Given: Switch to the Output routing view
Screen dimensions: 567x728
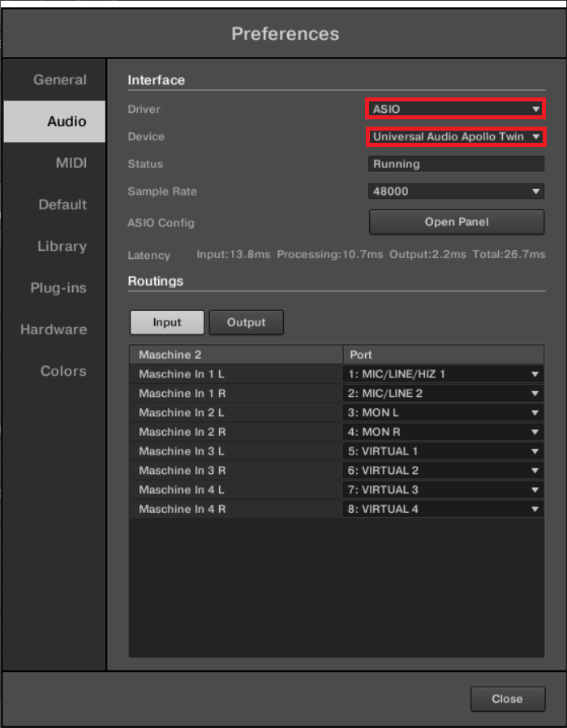Looking at the screenshot, I should click(246, 322).
